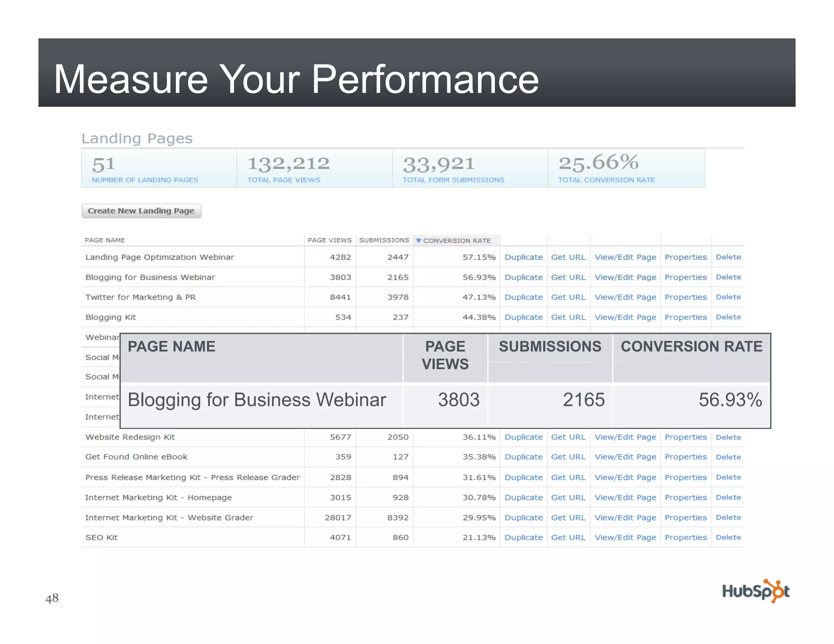Viewport: 834px width, 644px height.
Task: Duplicate the Landing Page Optimization Webinar page
Action: click(x=523, y=257)
